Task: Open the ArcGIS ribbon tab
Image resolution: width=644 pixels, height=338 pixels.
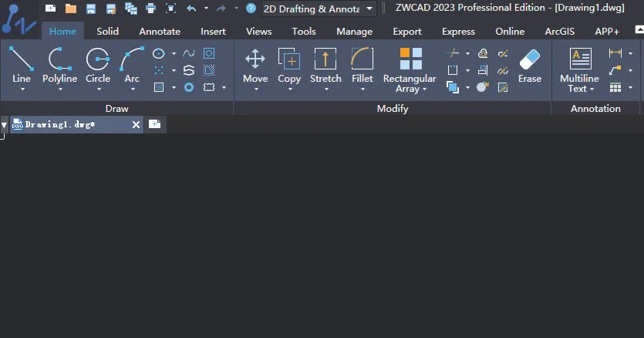Action: point(559,31)
